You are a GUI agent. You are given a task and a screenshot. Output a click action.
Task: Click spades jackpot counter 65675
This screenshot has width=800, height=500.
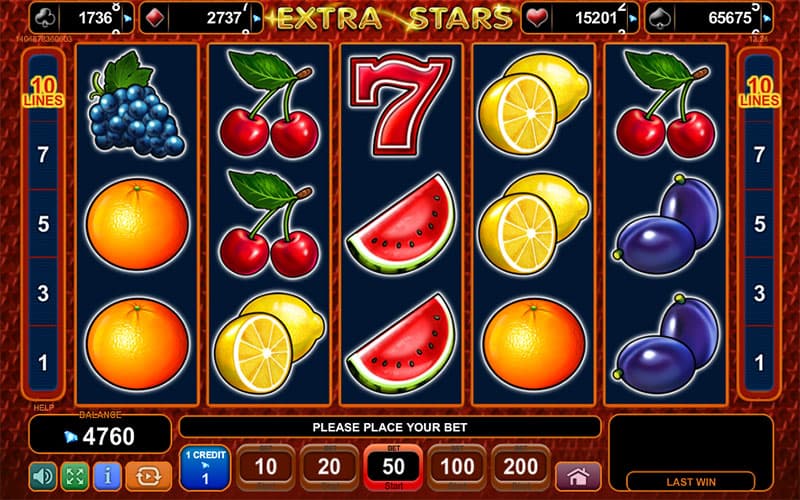pyautogui.click(x=709, y=18)
